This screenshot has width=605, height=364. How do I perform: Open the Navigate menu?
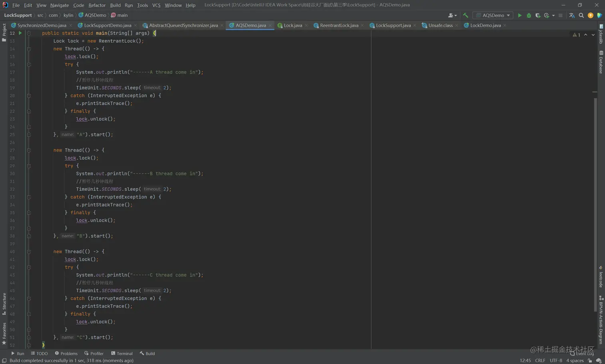[x=60, y=5]
